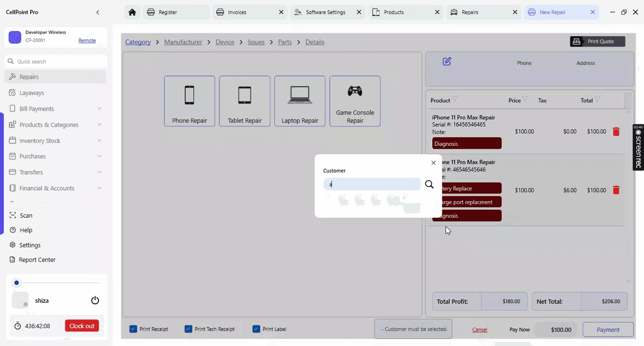Select the Tablet Repair category
Viewport: 644px width, 346px height.
[245, 101]
